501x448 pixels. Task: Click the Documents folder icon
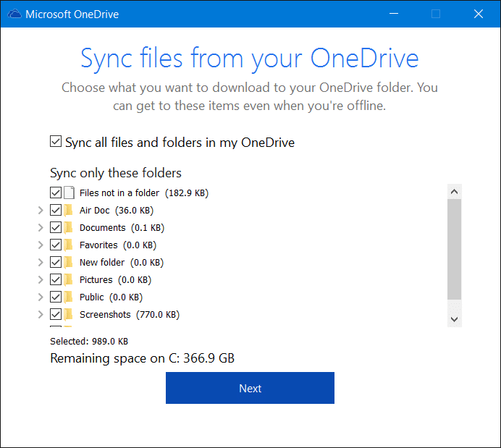(68, 227)
